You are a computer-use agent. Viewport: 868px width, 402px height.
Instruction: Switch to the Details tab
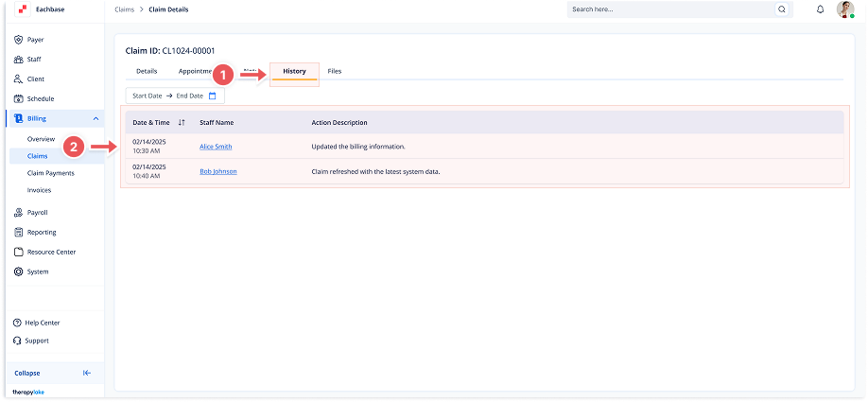(147, 72)
